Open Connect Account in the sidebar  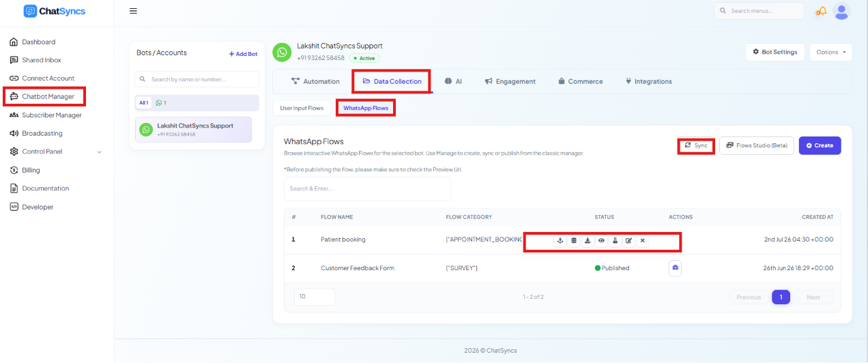(48, 78)
